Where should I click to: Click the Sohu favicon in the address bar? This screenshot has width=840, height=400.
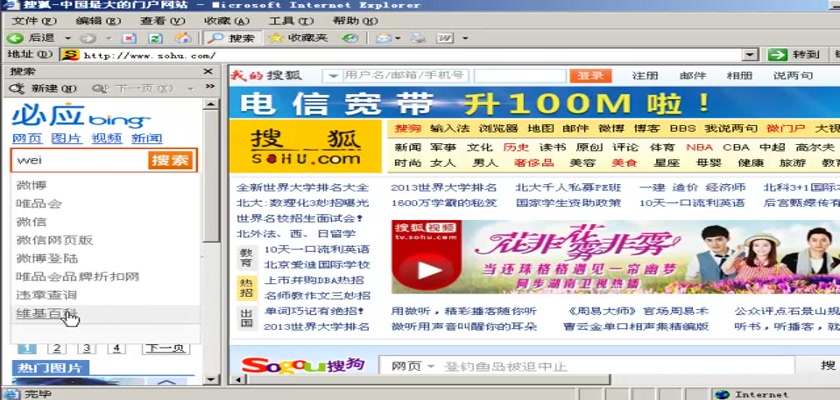tap(70, 55)
